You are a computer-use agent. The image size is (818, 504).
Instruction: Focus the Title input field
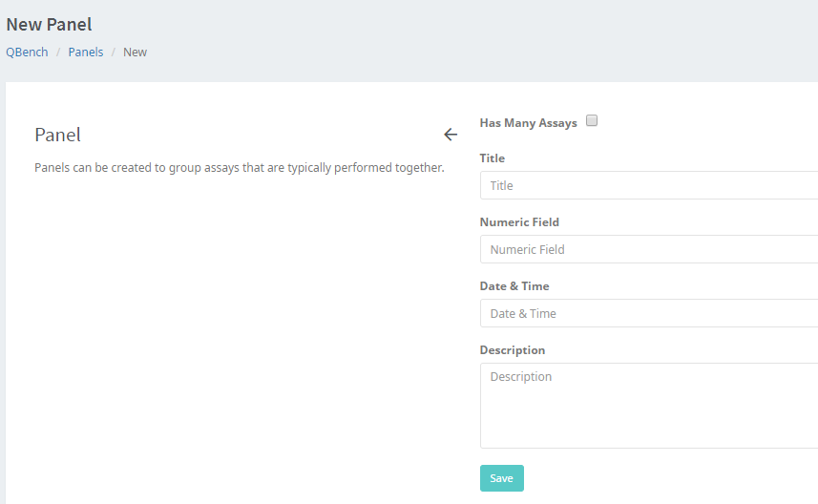pyautogui.click(x=649, y=185)
